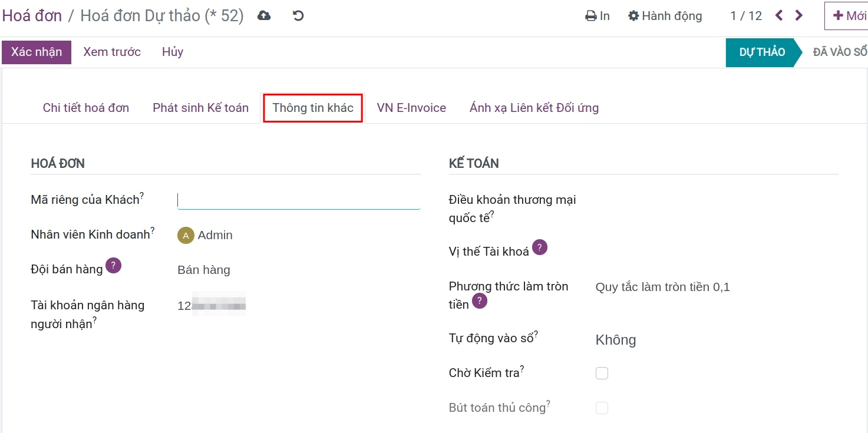Screen dimensions: 868x433
Task: Open the help tooltip beside Đội bán hàng
Action: click(115, 265)
